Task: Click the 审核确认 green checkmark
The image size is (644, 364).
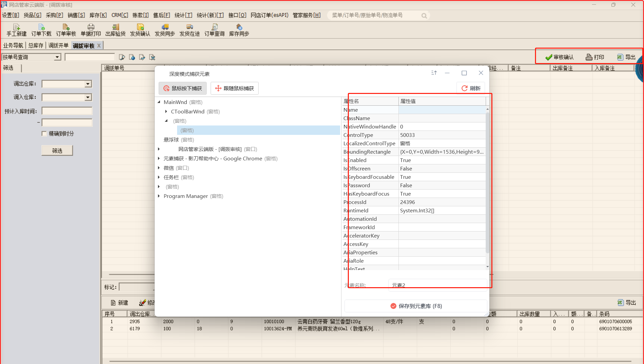Action: coord(549,57)
